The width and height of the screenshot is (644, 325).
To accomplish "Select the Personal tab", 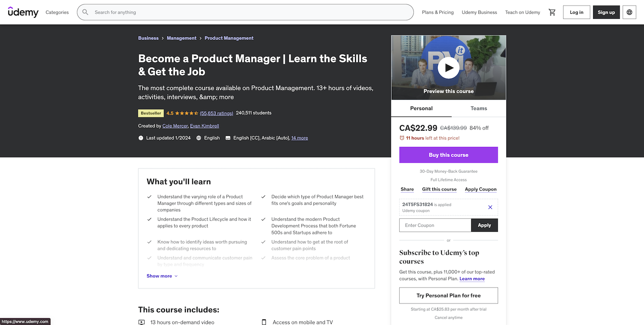I will (x=422, y=108).
